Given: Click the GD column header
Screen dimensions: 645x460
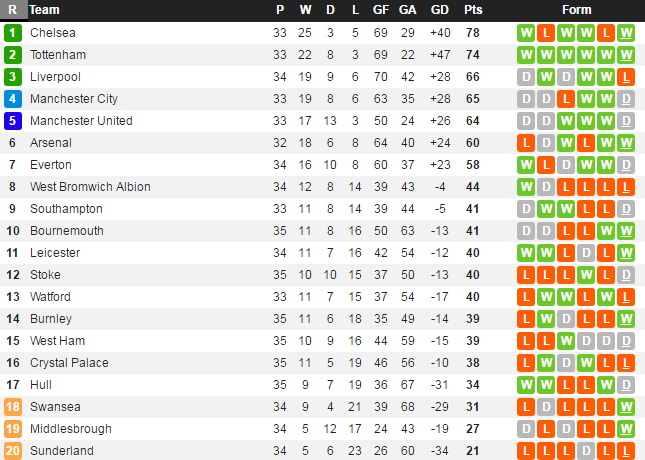Looking at the screenshot, I should coord(439,10).
